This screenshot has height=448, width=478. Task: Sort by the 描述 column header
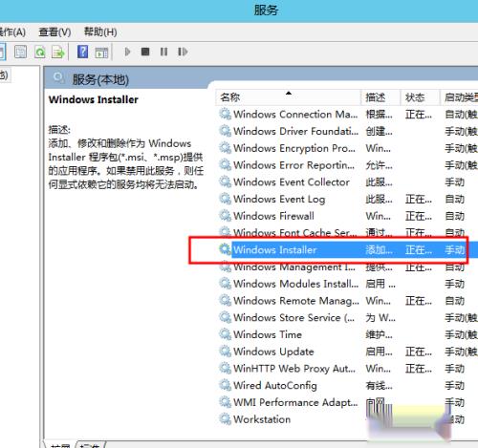[380, 97]
